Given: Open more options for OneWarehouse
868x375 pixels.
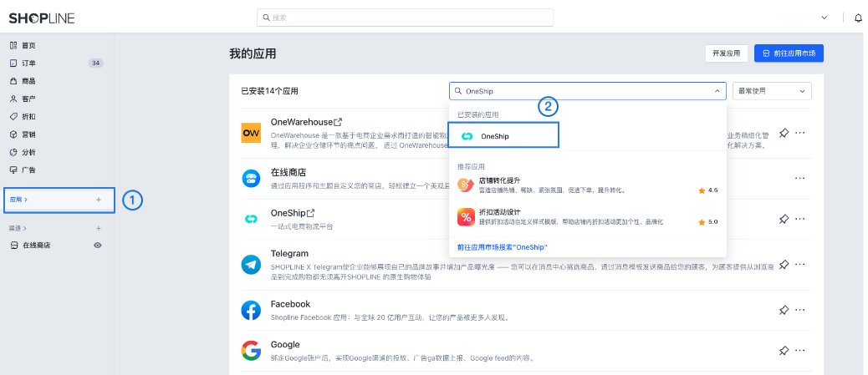Looking at the screenshot, I should coord(800,134).
